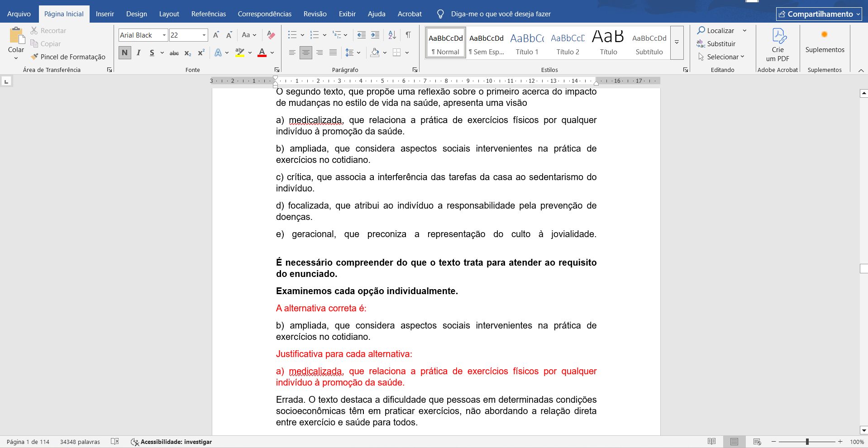Open the font size dropdown showing 22
The width and height of the screenshot is (868, 448).
point(204,35)
